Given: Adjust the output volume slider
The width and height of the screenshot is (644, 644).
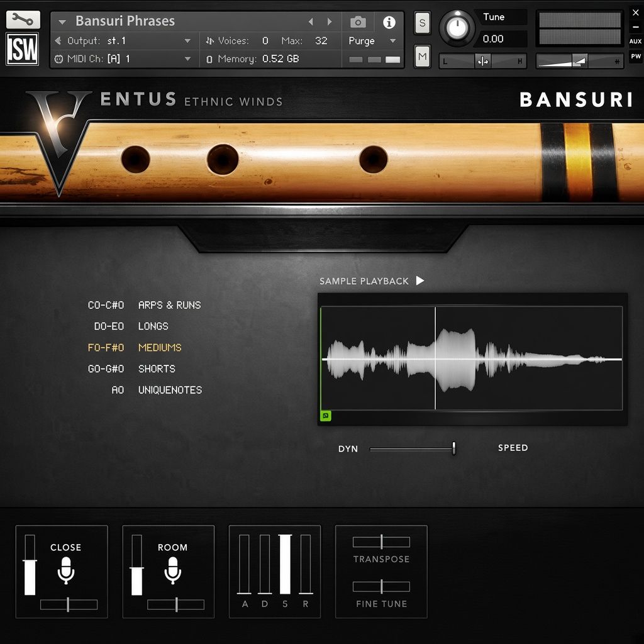Looking at the screenshot, I should point(579,62).
